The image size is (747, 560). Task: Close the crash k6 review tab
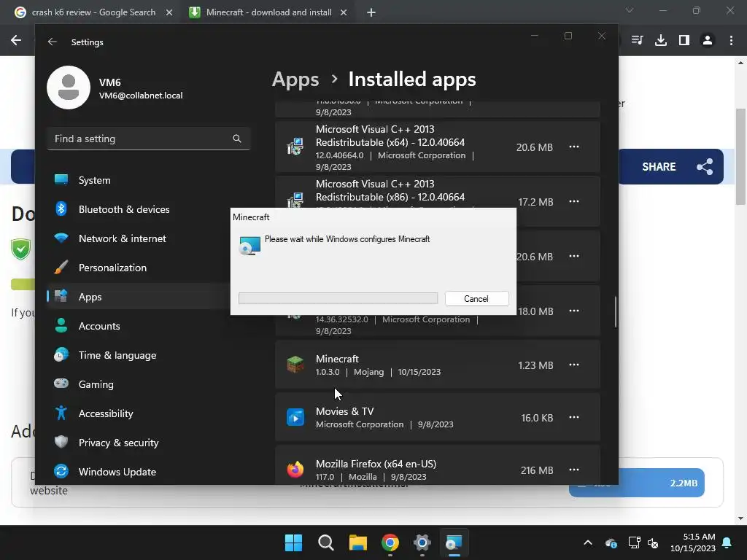tap(169, 12)
